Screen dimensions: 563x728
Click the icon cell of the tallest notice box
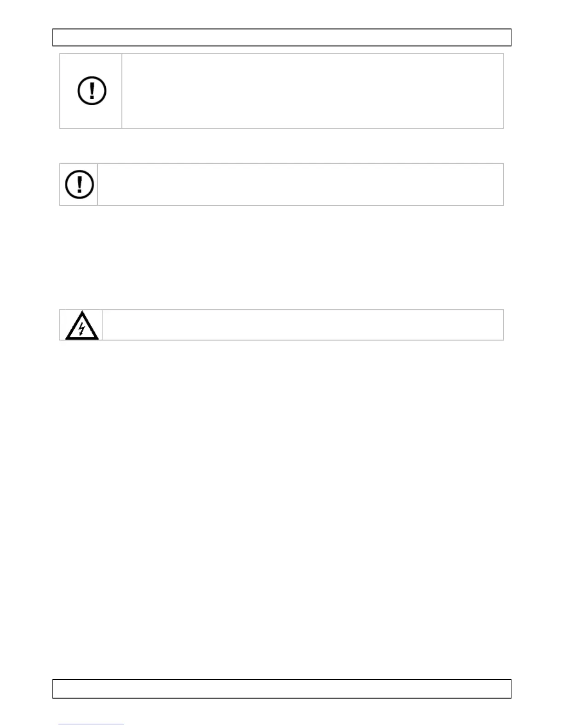pos(91,91)
